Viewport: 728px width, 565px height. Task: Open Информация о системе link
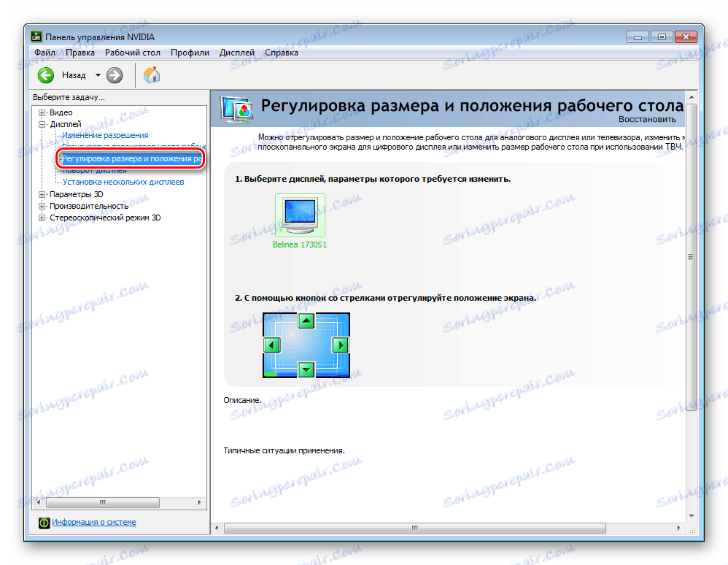tap(94, 522)
